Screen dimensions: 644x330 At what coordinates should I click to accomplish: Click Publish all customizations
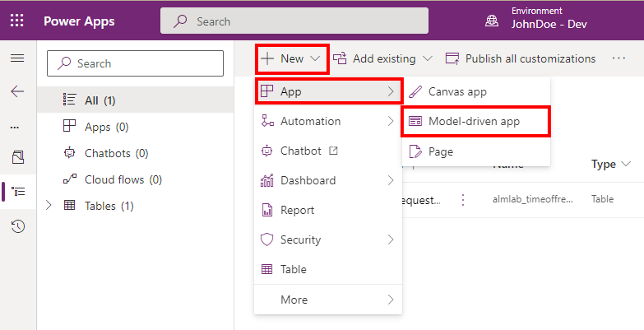coord(521,58)
